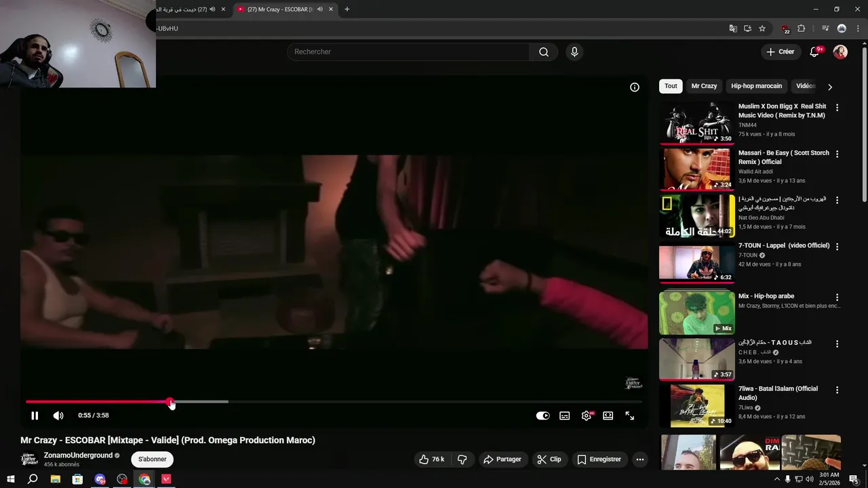Image resolution: width=868 pixels, height=488 pixels.
Task: Open options for Mix Hip-hop arabe
Action: pyautogui.click(x=837, y=297)
